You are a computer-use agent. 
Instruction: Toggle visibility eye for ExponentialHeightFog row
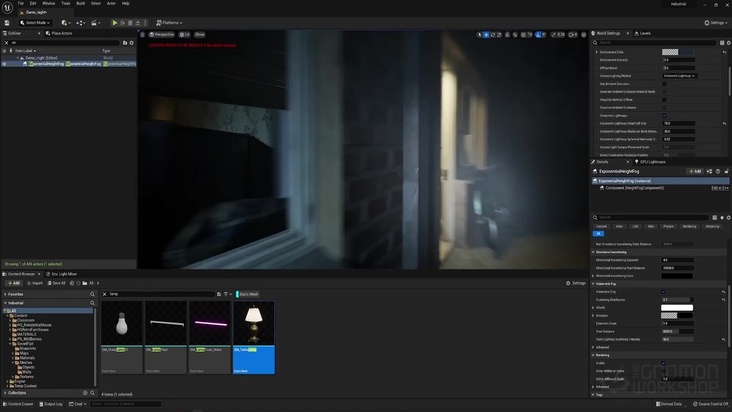click(4, 64)
